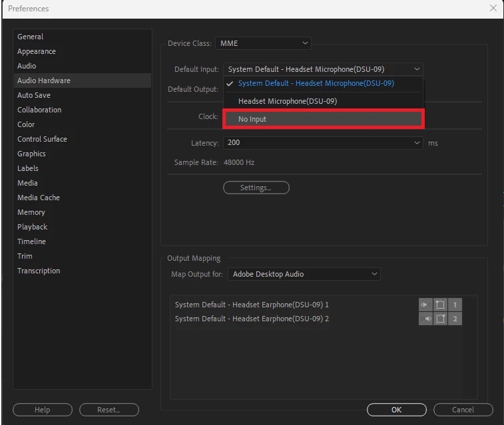The image size is (504, 425).
Task: Click the right speaker icon for Headset Earphone 2
Action: 425,319
